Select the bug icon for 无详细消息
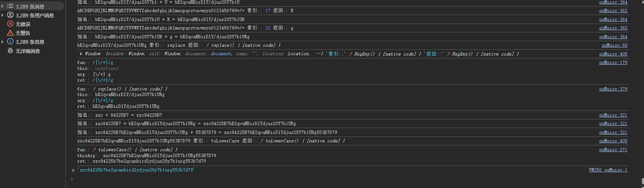 (10, 51)
